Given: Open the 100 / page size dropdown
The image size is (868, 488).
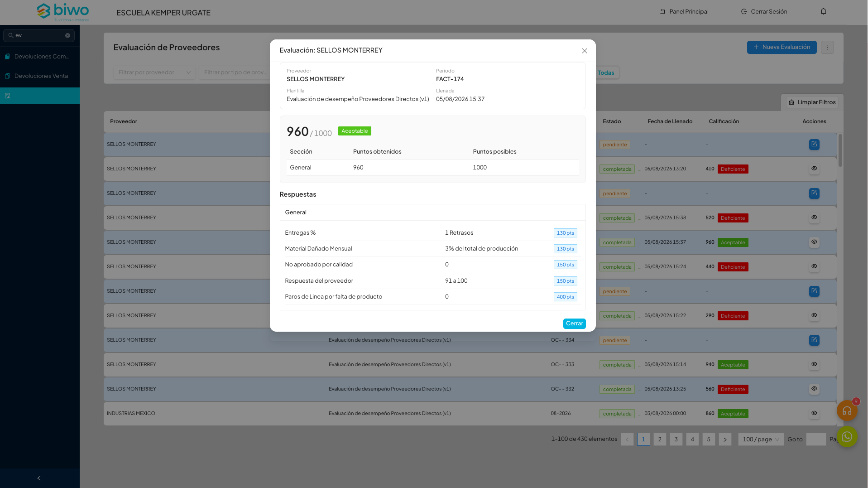Looking at the screenshot, I should pyautogui.click(x=761, y=439).
